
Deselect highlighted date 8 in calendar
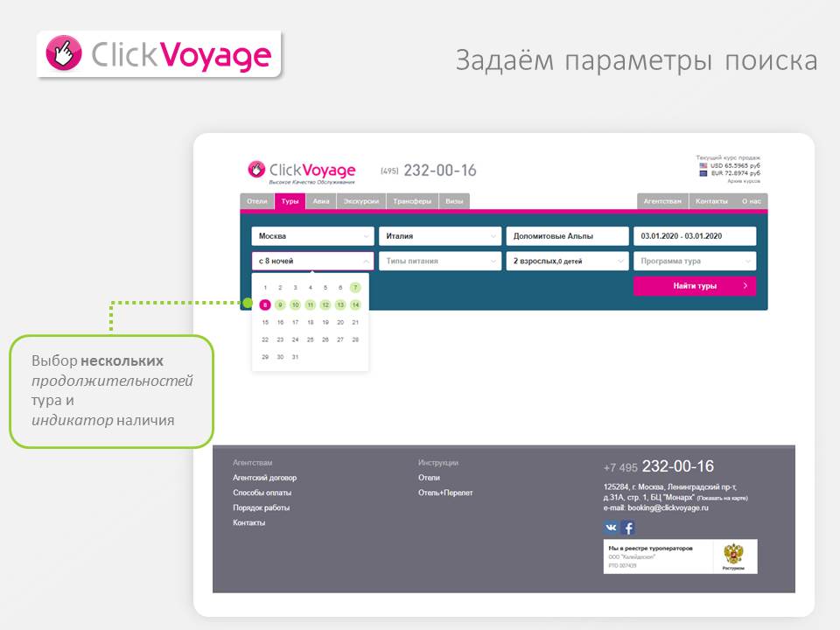tap(266, 304)
